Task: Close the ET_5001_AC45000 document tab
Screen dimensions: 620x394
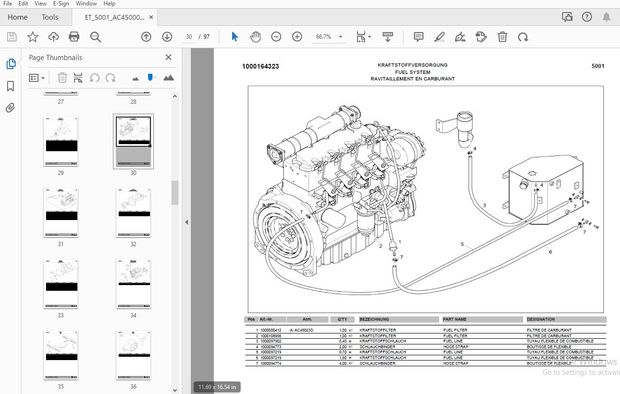Action: 151,17
